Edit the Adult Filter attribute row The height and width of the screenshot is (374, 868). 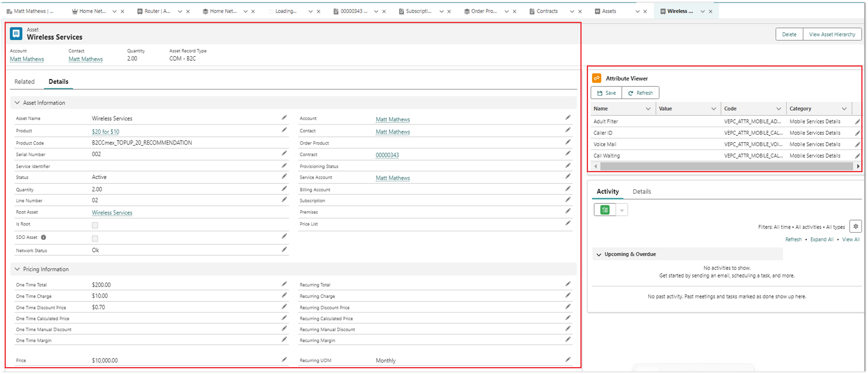coord(857,122)
